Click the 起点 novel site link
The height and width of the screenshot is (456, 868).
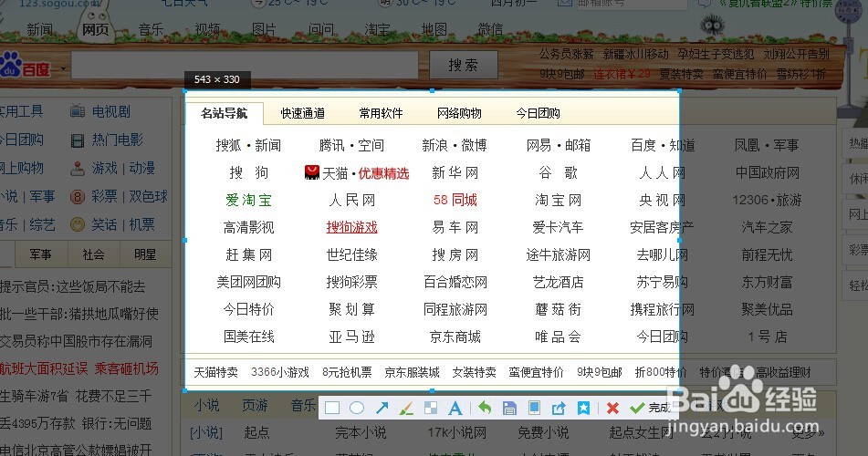point(256,432)
